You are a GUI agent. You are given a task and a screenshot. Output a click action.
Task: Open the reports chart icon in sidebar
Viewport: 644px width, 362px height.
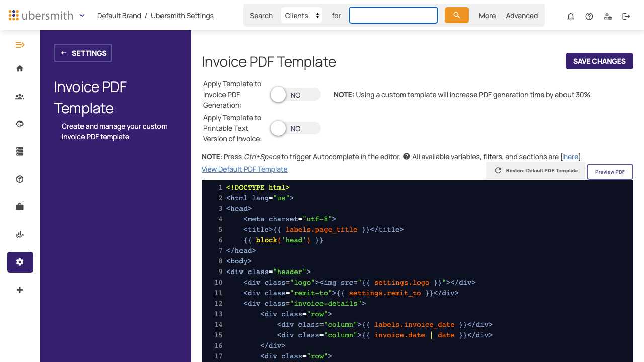tap(20, 234)
